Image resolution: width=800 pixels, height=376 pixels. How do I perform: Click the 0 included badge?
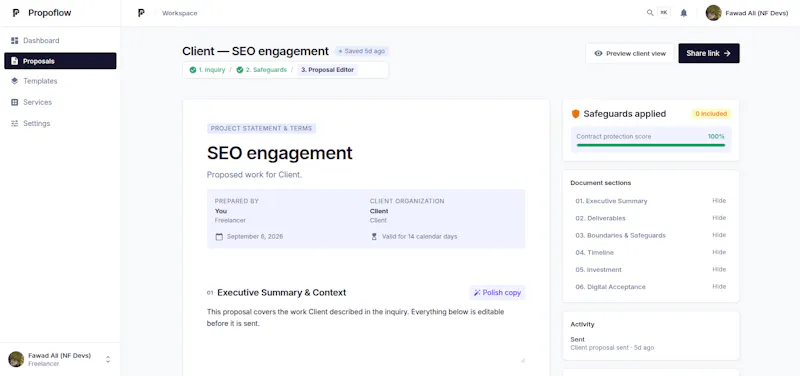click(711, 114)
